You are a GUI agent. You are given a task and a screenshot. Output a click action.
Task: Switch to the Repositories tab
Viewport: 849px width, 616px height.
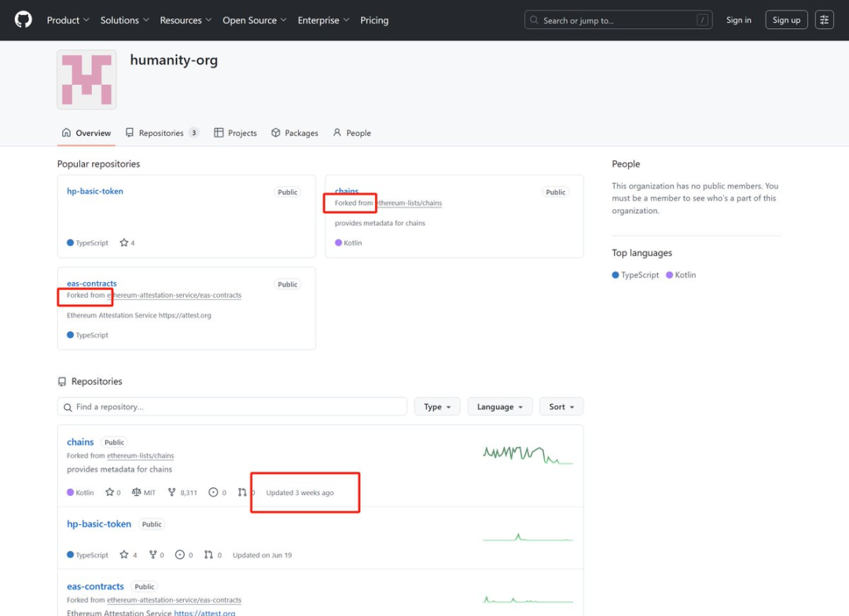pyautogui.click(x=161, y=133)
